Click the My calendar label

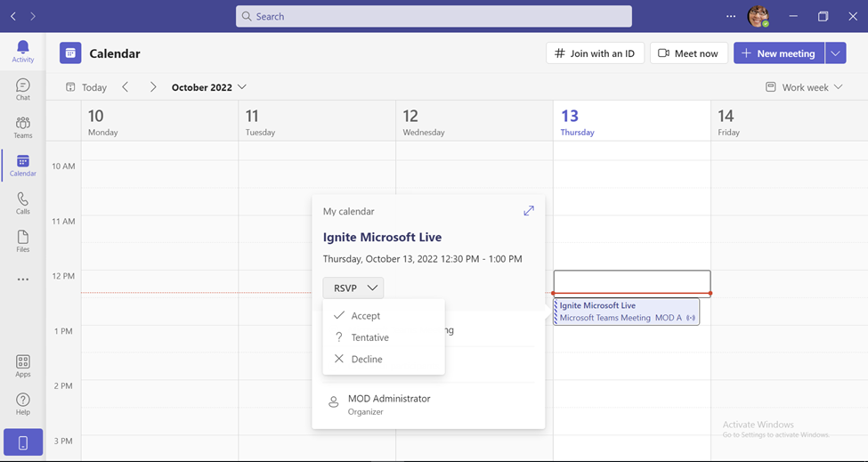[349, 211]
